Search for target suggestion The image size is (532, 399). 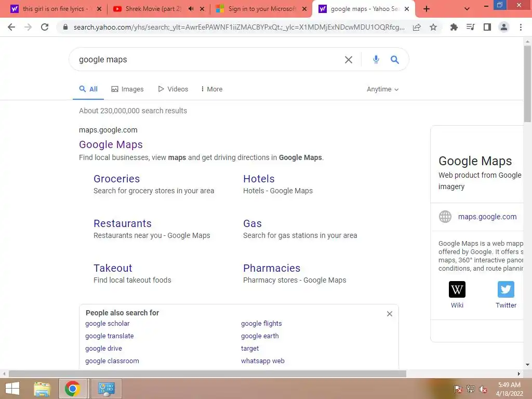click(x=250, y=349)
